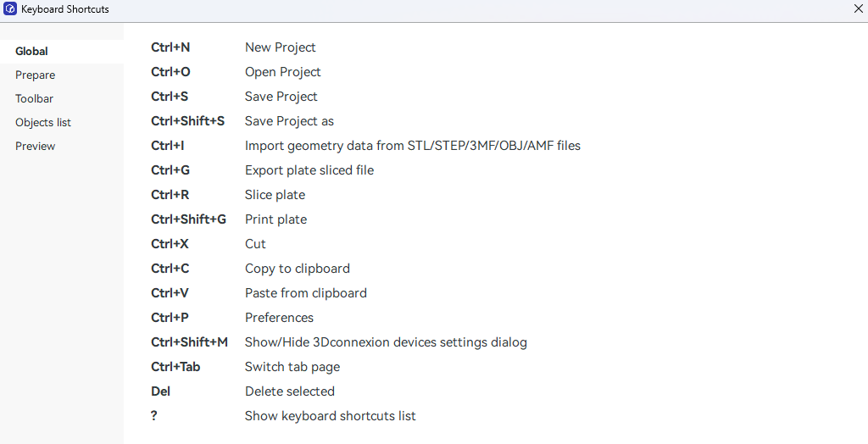Click the Ctrl+Shift+G shortcut key label
The image size is (868, 444).
(x=188, y=219)
